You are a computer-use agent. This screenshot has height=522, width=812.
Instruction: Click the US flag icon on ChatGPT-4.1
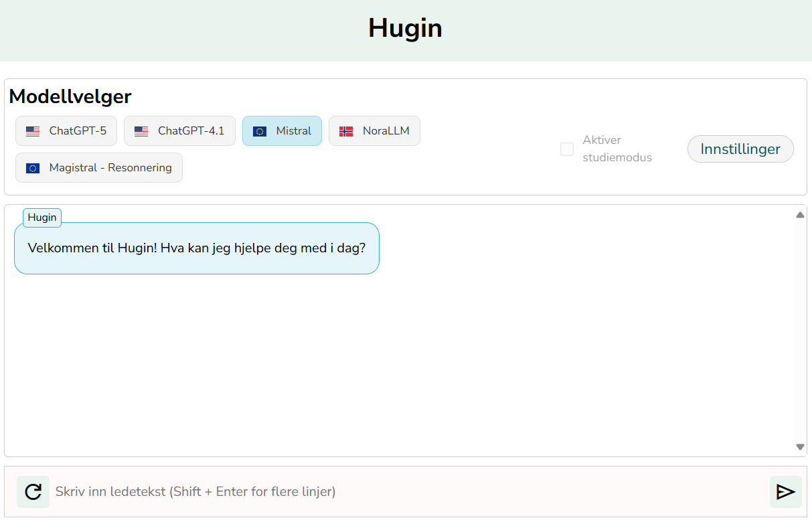tap(141, 131)
